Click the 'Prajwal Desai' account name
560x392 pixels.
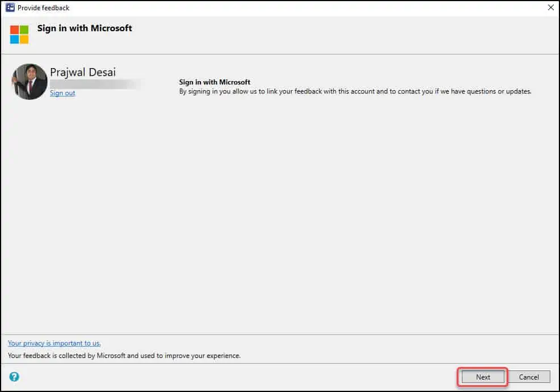tap(83, 72)
